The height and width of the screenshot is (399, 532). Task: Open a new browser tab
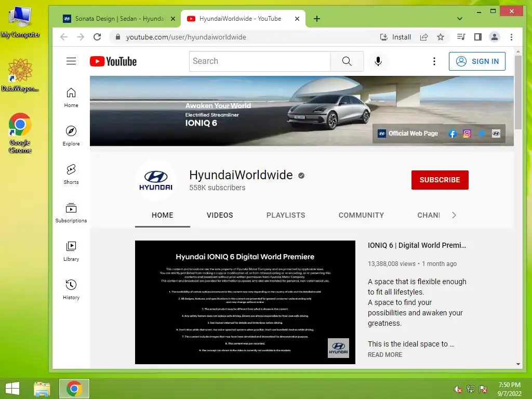click(x=317, y=19)
